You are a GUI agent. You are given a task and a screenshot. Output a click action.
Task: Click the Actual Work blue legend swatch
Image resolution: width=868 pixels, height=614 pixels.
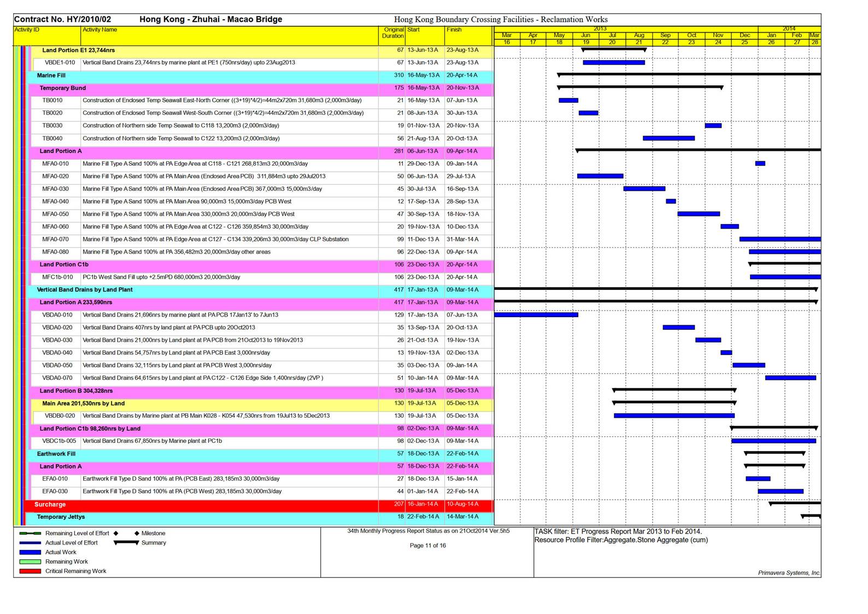[x=30, y=552]
